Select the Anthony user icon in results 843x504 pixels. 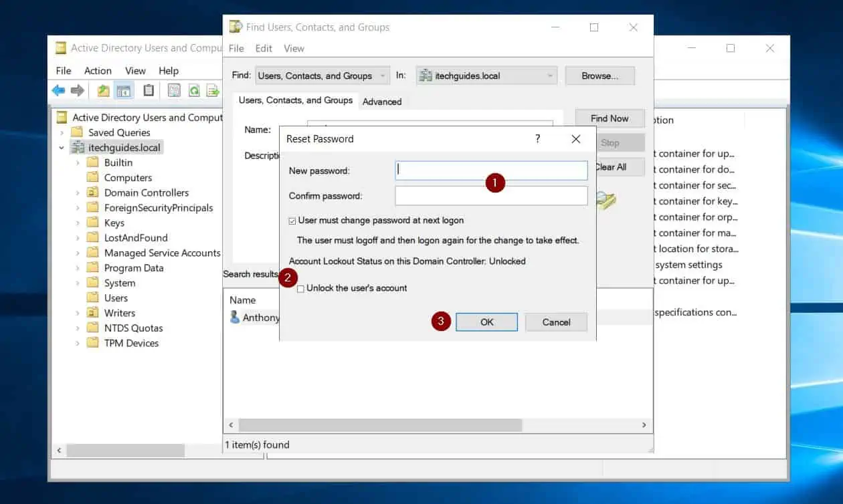tap(235, 318)
